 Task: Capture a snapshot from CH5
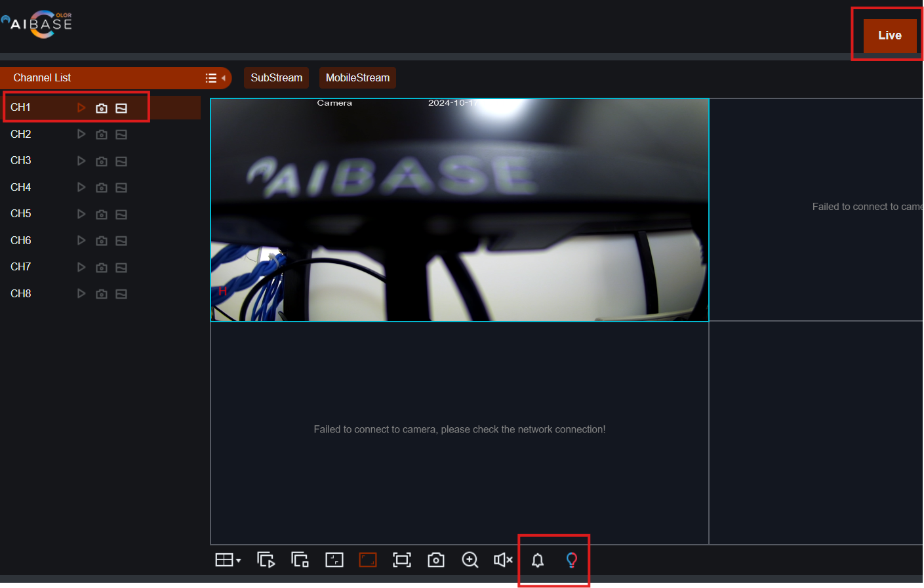pos(102,215)
